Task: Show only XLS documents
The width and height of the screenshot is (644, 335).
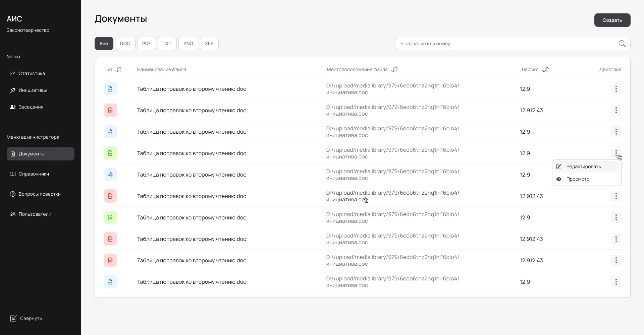Action: click(x=209, y=44)
